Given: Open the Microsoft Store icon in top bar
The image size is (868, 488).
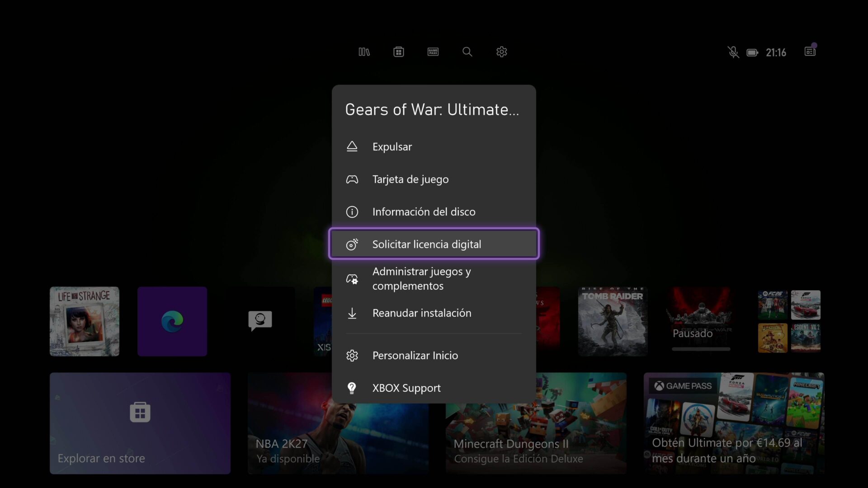Looking at the screenshot, I should [x=399, y=52].
